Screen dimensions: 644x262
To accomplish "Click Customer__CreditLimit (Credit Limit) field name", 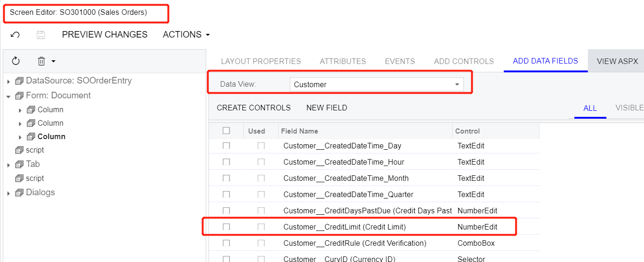I will [x=345, y=227].
